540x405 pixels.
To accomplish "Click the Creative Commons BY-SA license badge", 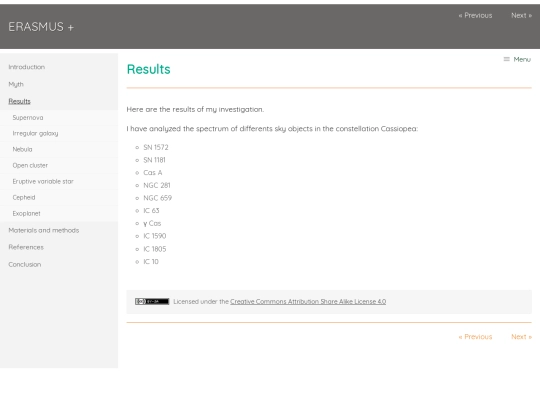I will point(152,302).
